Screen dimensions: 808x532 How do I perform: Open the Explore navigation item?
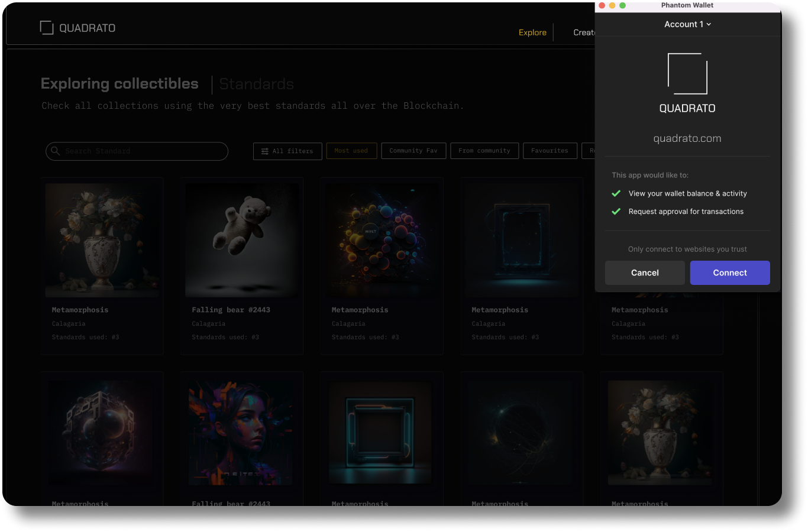click(532, 33)
